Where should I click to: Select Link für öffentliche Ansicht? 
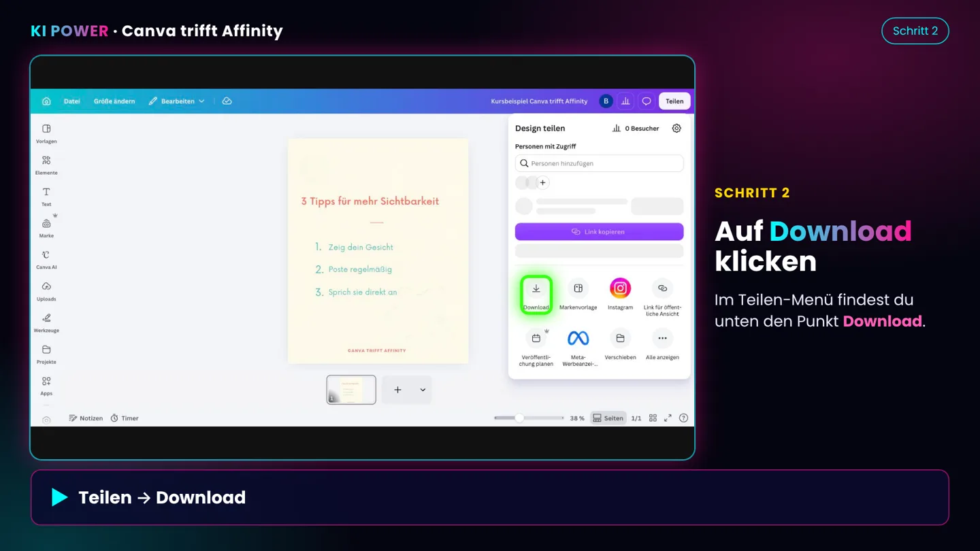tap(662, 298)
